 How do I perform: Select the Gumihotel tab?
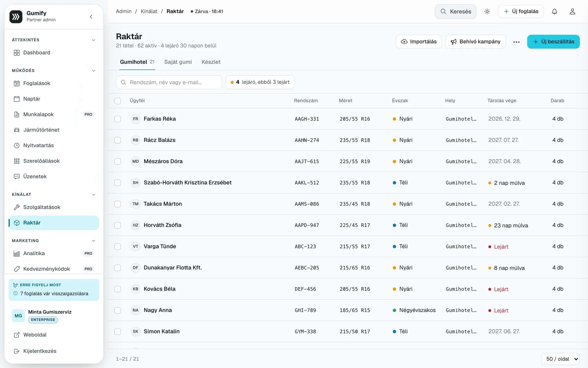tap(137, 62)
